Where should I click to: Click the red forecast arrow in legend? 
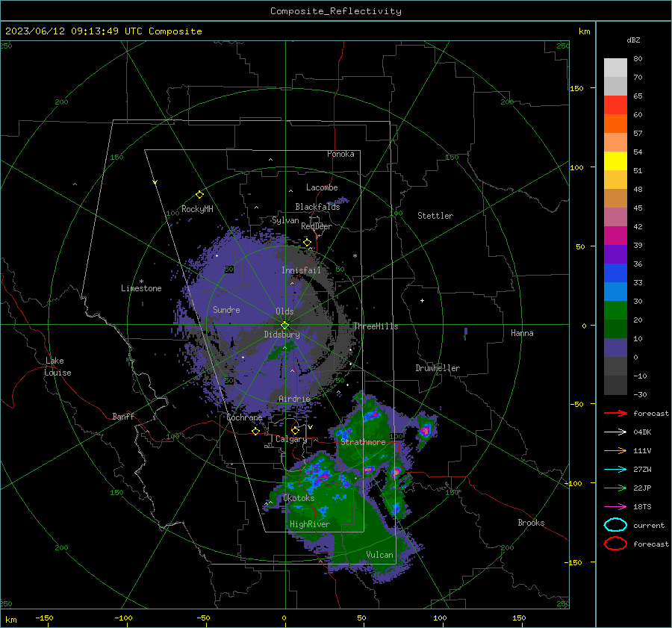point(615,413)
